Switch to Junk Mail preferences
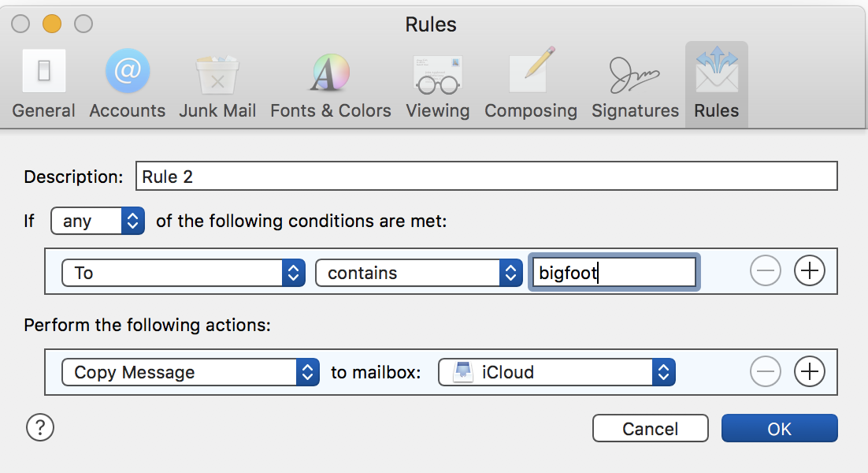Screen dimensions: 868x473 [217, 84]
